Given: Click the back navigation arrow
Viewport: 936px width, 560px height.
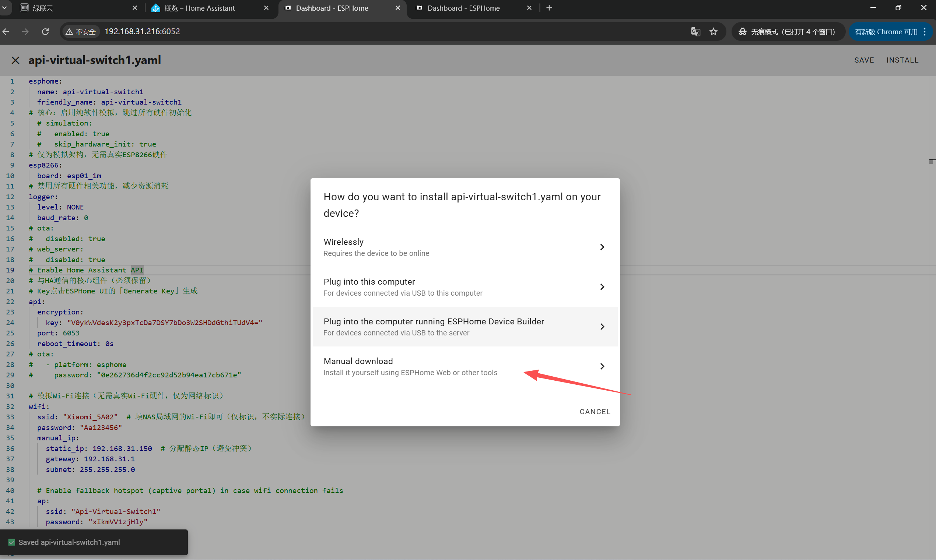Looking at the screenshot, I should pos(6,32).
